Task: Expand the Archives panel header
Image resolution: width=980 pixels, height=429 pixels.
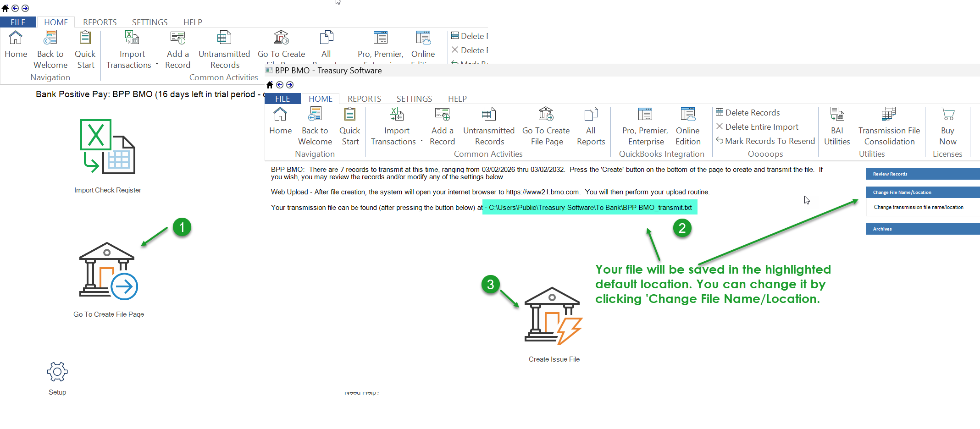Action: click(922, 229)
